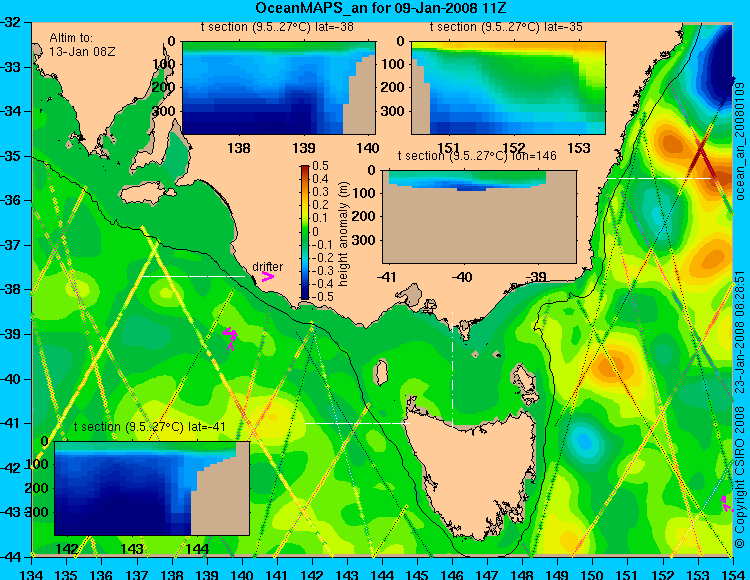Click the magenta drifter track marker near 139.7E, 39S
Screen dimensions: 750x580
coord(230,337)
